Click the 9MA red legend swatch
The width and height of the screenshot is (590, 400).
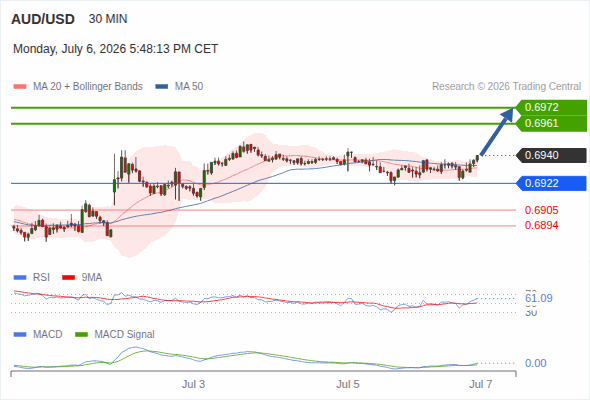[68, 278]
